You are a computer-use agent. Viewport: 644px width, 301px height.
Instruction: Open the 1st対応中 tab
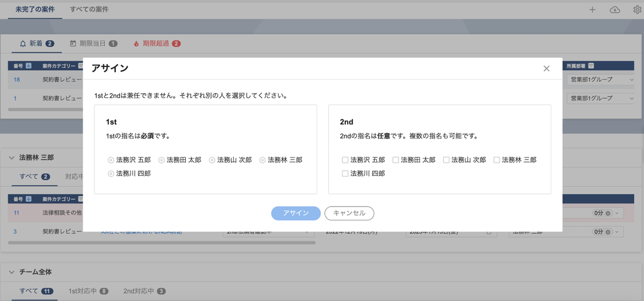pos(89,291)
